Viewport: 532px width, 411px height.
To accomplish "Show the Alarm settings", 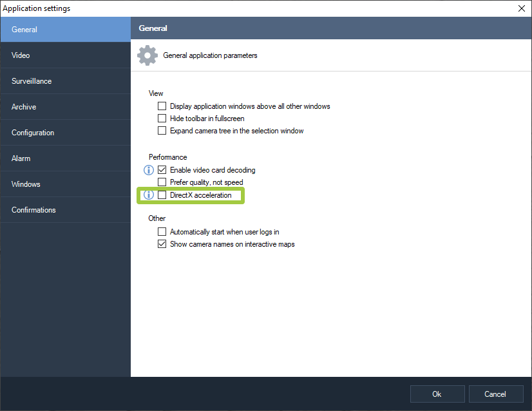I will 65,158.
